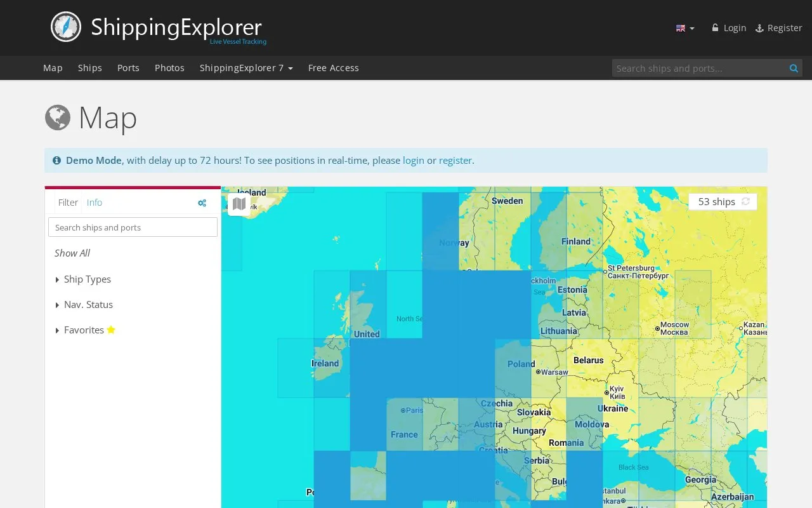Image resolution: width=812 pixels, height=508 pixels.
Task: Open the language flag selector
Action: coord(685,28)
